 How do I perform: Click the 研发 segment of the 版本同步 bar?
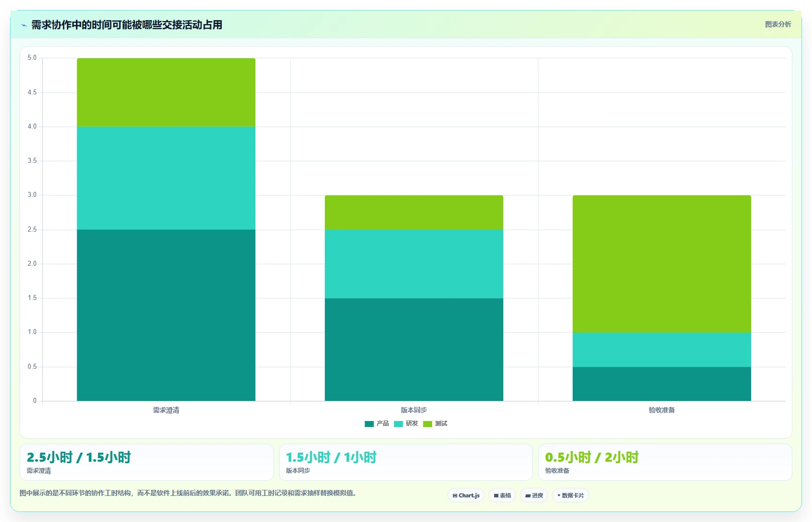[x=414, y=264]
